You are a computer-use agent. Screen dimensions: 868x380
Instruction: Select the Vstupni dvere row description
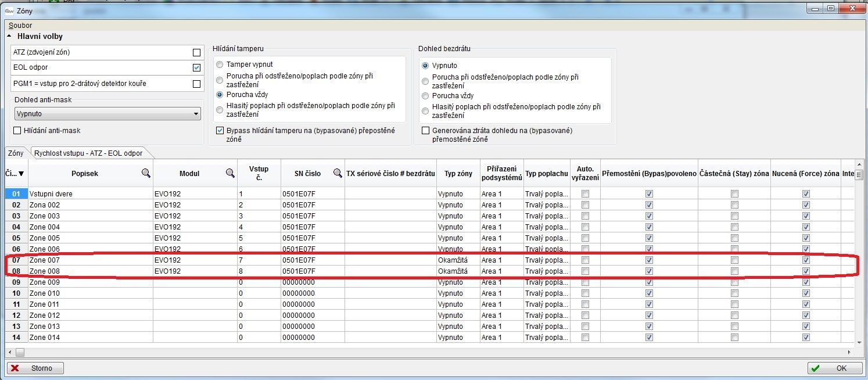pos(90,194)
